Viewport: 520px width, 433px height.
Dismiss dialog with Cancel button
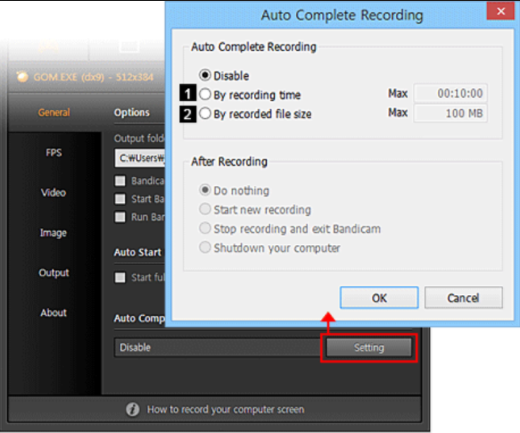pyautogui.click(x=463, y=298)
